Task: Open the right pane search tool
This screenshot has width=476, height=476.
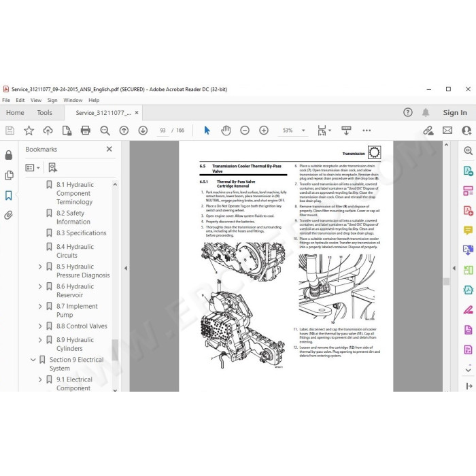Action: click(468, 150)
